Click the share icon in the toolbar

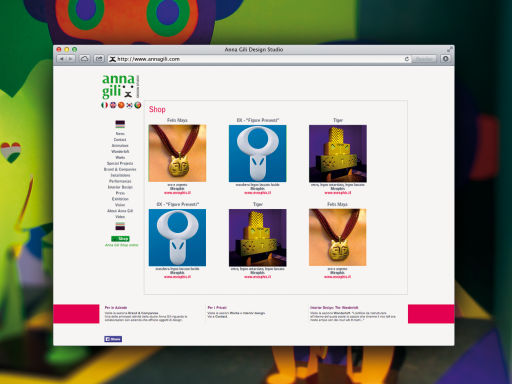pyautogui.click(x=99, y=59)
